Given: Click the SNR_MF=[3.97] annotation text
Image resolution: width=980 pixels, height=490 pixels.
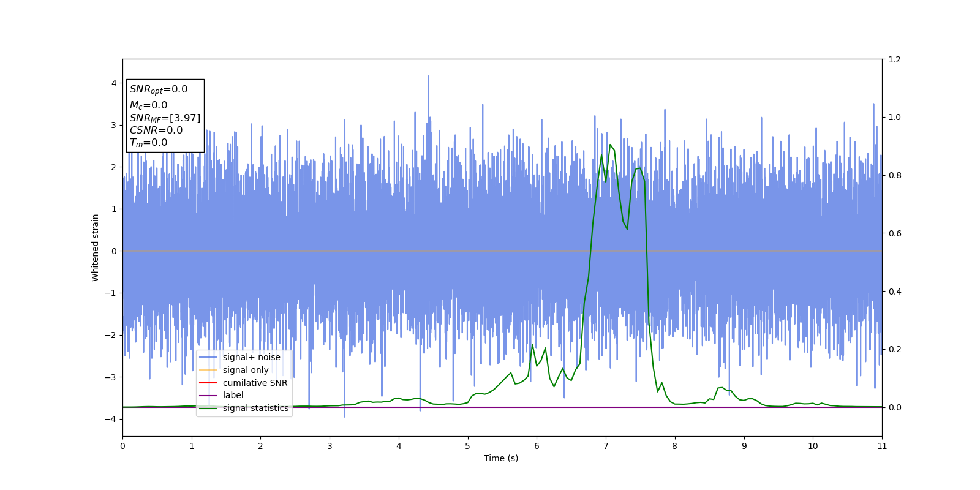Looking at the screenshot, I should [x=165, y=118].
